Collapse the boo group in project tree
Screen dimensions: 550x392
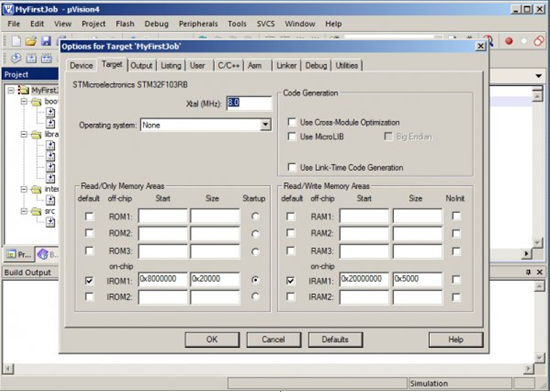(24, 102)
